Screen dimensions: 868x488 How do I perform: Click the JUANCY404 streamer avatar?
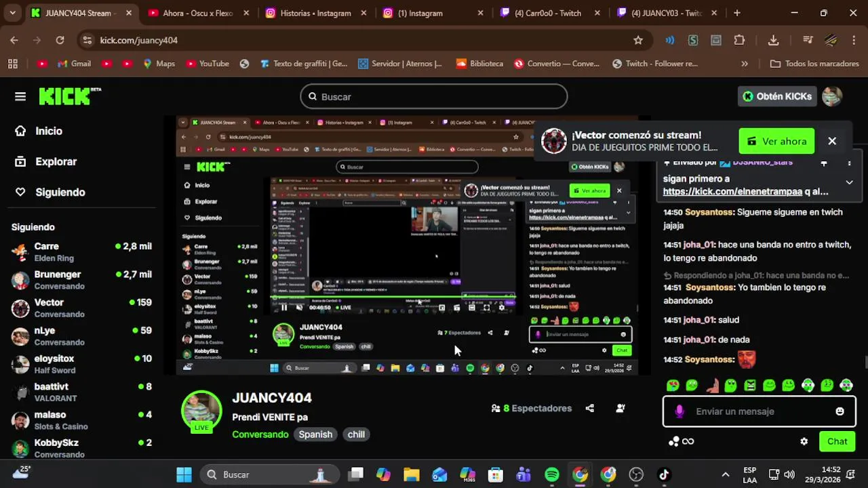[201, 411]
